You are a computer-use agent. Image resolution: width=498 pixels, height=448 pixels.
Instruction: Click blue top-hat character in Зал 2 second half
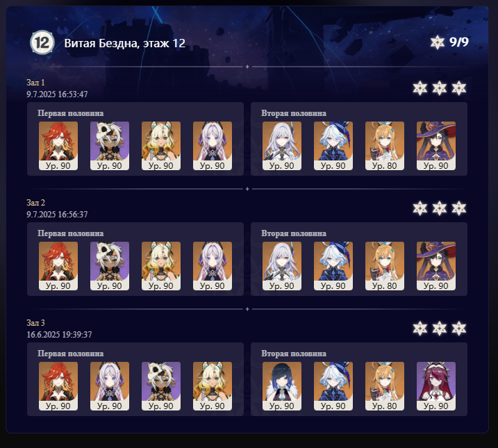333,266
